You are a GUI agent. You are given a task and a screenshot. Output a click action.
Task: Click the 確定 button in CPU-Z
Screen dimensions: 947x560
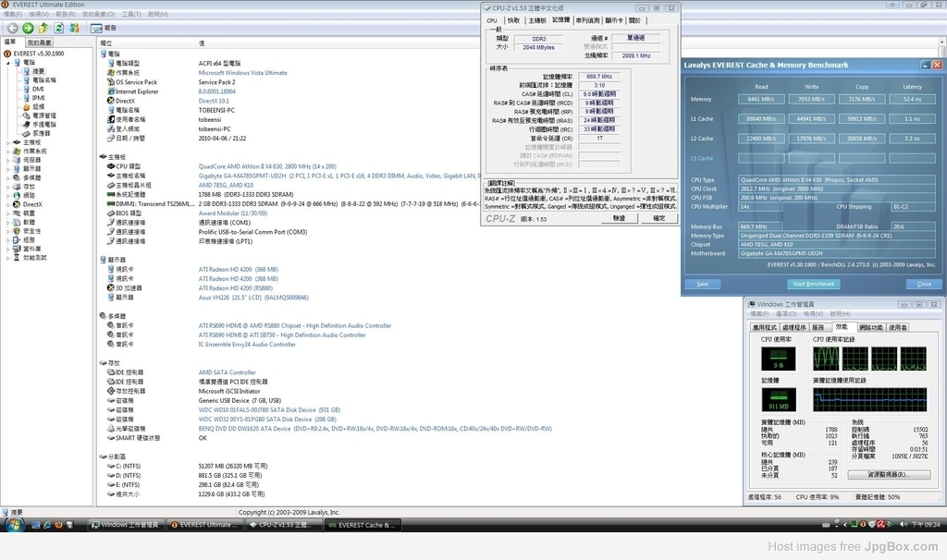point(658,218)
